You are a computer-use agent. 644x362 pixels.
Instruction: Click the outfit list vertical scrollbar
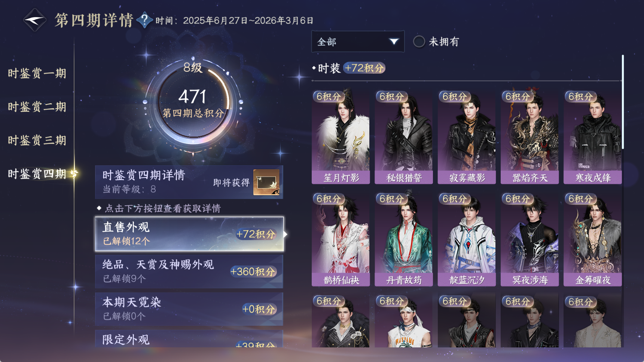[x=623, y=102]
